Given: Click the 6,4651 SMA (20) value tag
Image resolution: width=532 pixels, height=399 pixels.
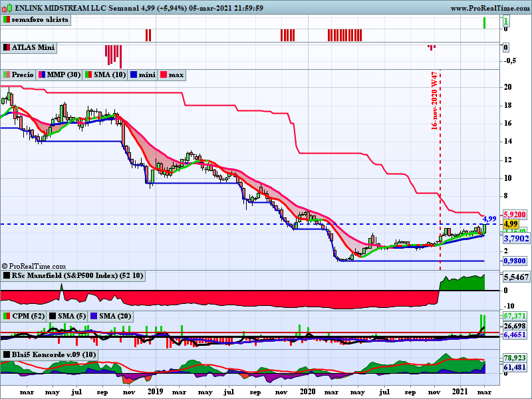Looking at the screenshot, I should coord(514,335).
